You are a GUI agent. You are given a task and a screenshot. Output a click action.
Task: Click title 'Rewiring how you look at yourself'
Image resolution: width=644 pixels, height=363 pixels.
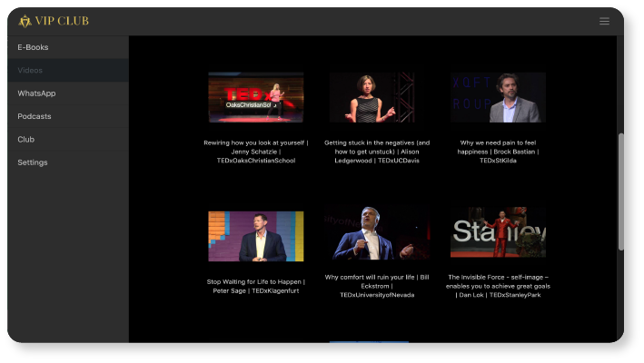(x=256, y=152)
